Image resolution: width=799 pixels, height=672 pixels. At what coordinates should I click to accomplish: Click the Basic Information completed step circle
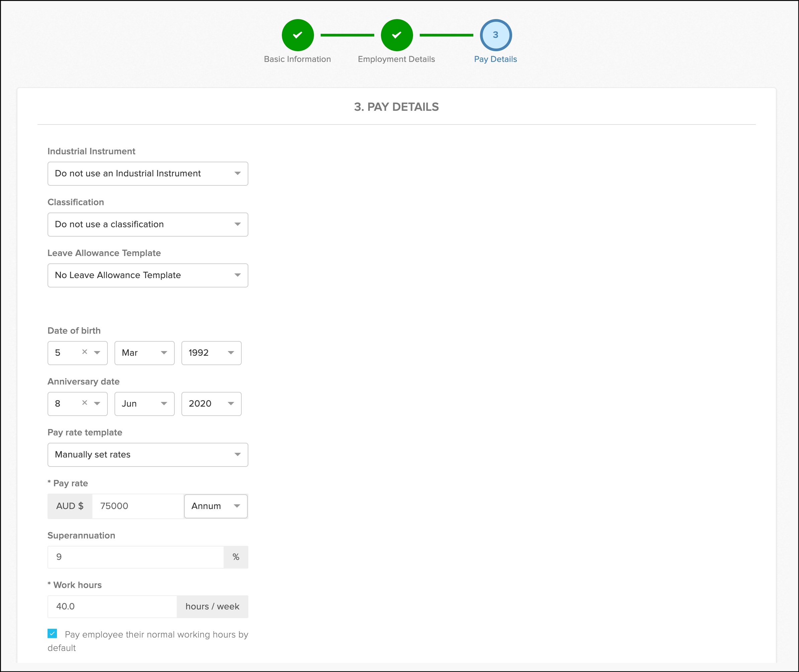pyautogui.click(x=298, y=35)
